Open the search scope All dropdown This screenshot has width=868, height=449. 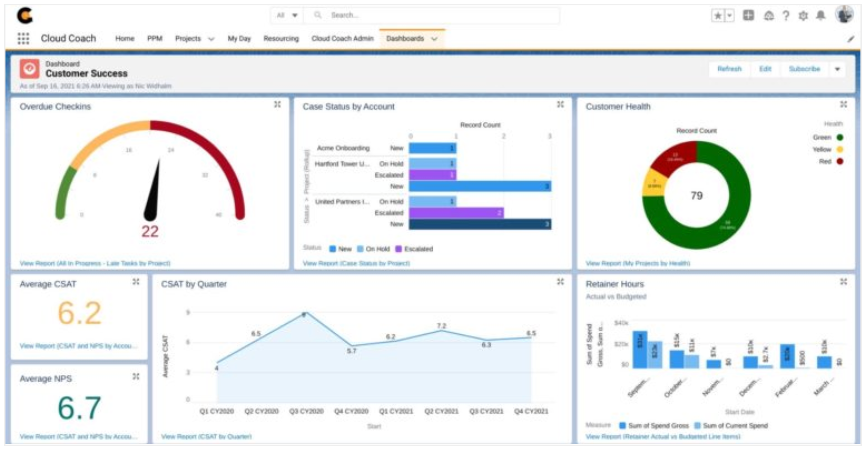[x=287, y=15]
